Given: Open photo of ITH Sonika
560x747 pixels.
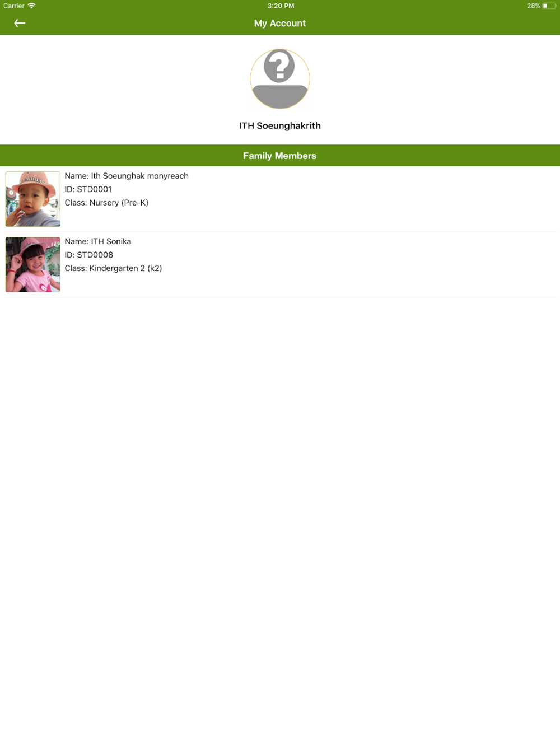Looking at the screenshot, I should pyautogui.click(x=33, y=264).
